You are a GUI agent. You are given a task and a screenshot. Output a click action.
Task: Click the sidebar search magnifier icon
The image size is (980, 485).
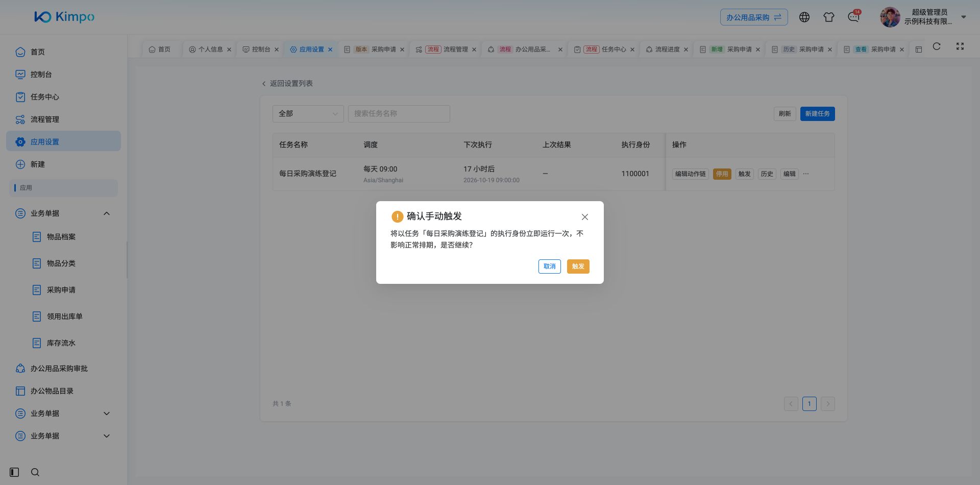tap(35, 472)
